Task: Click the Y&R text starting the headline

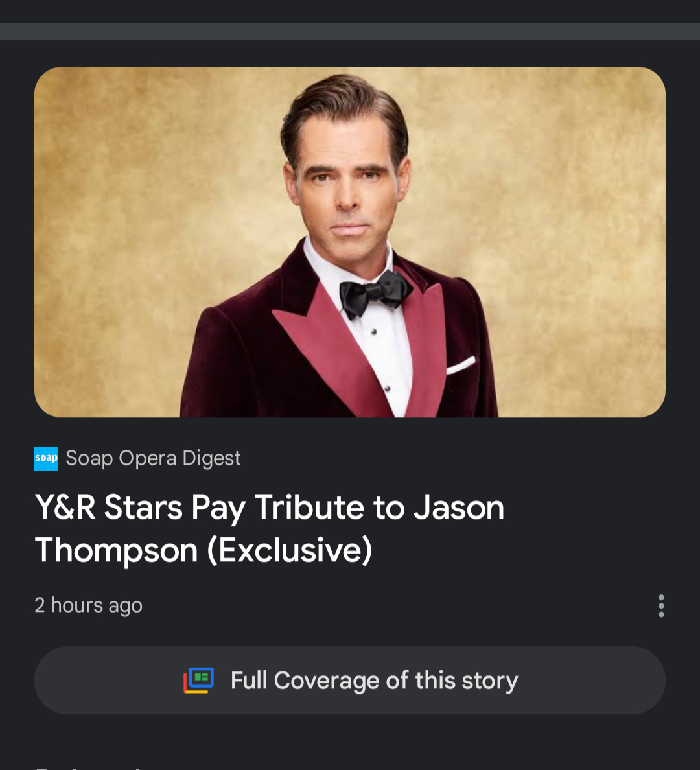Action: pos(65,507)
